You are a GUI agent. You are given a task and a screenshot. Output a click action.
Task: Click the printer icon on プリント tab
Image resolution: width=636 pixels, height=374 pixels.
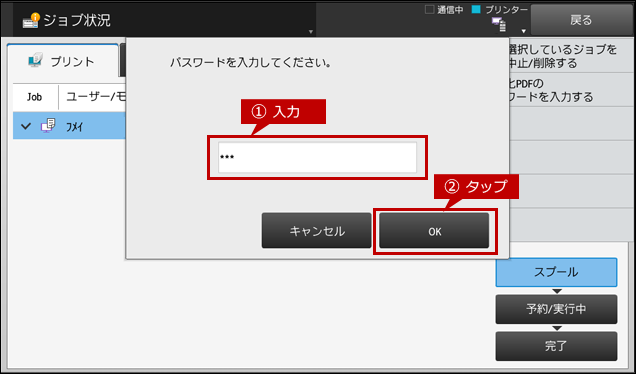point(35,60)
